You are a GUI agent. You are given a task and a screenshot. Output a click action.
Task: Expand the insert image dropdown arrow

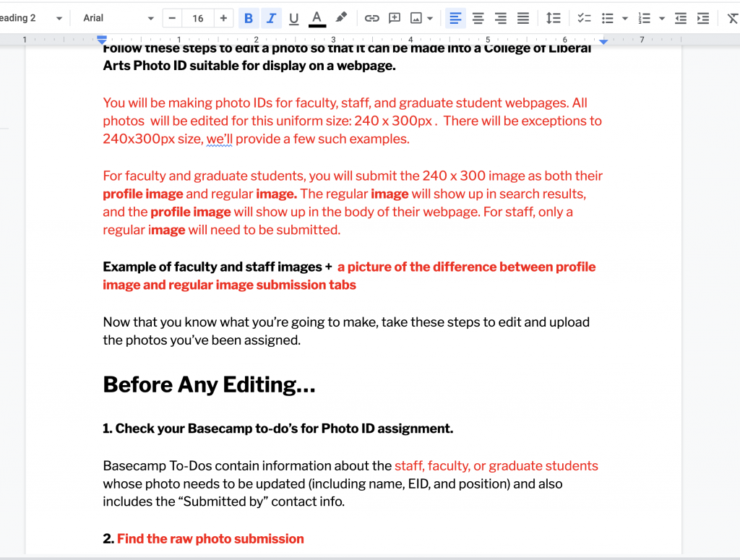coord(430,18)
